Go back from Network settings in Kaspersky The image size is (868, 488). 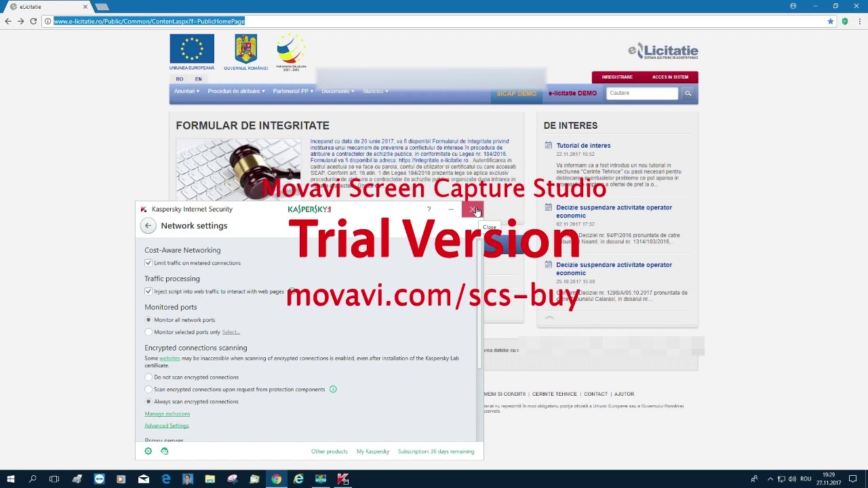click(148, 226)
